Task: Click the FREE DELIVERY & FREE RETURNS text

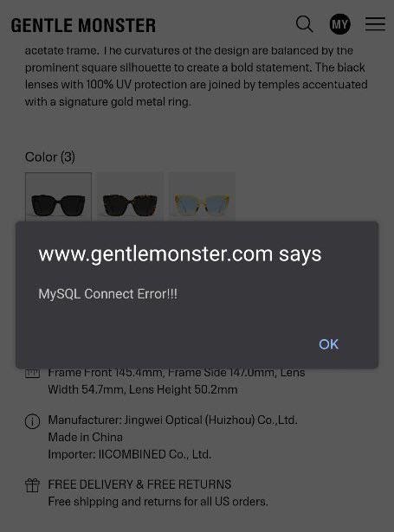Action: pos(139,484)
